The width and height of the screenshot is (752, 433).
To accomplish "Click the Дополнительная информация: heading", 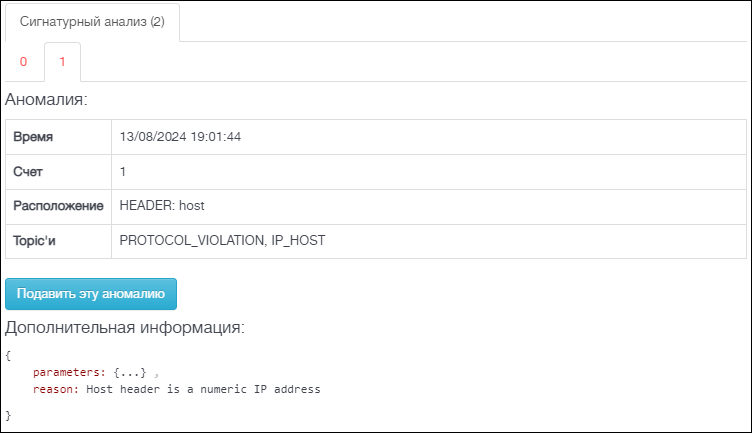I will coord(125,328).
